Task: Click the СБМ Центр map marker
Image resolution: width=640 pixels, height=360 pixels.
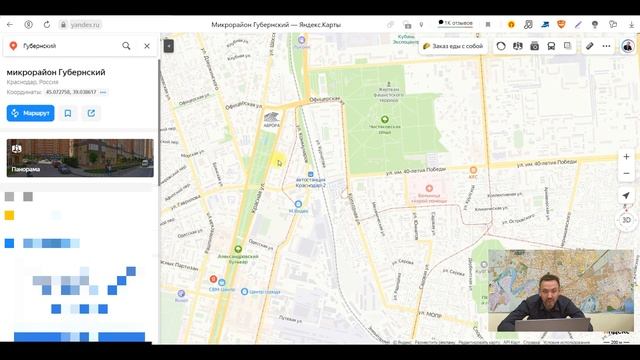Action: pyautogui.click(x=222, y=282)
